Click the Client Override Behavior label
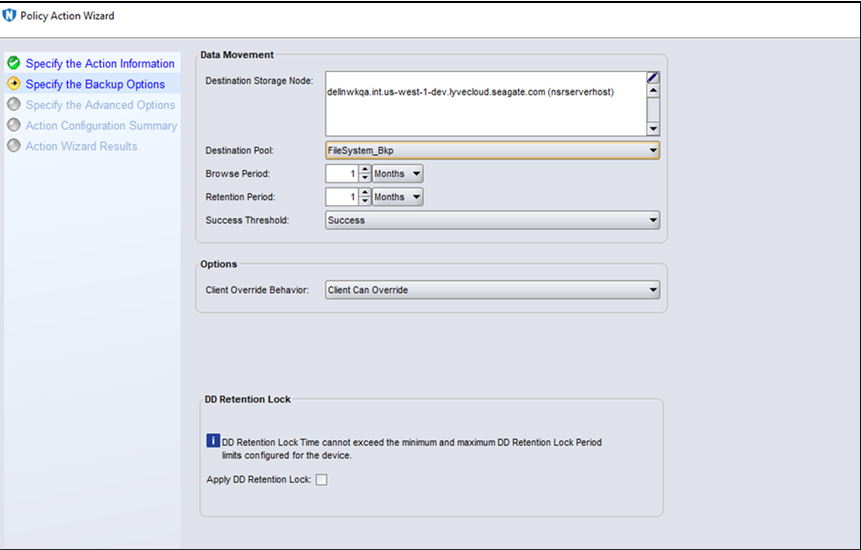Image resolution: width=861 pixels, height=550 pixels. [257, 290]
